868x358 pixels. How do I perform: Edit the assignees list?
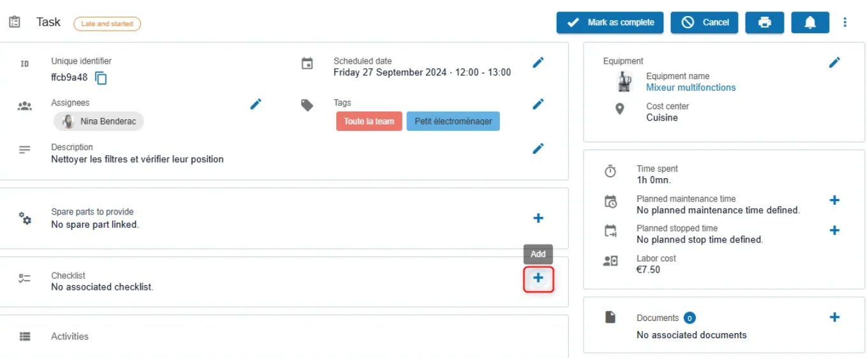256,104
